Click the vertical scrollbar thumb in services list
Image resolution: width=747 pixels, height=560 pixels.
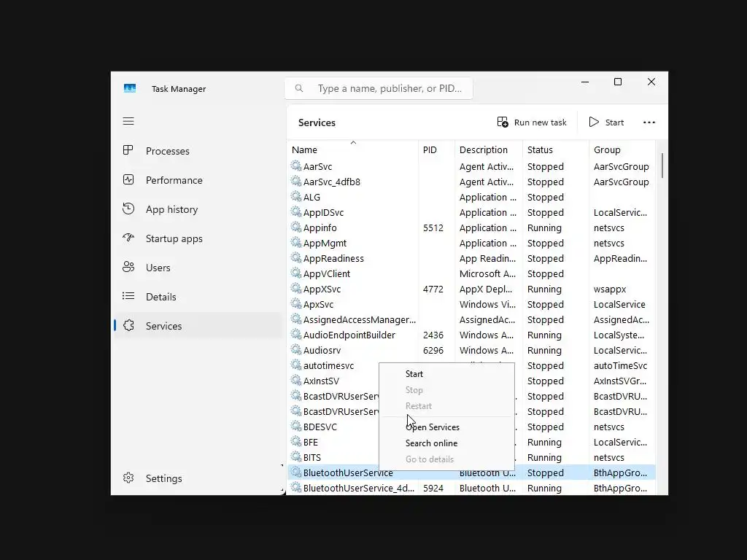point(662,166)
